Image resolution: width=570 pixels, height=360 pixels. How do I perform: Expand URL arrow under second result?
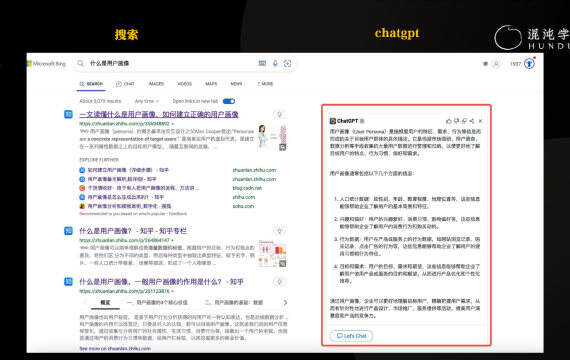pyautogui.click(x=172, y=240)
